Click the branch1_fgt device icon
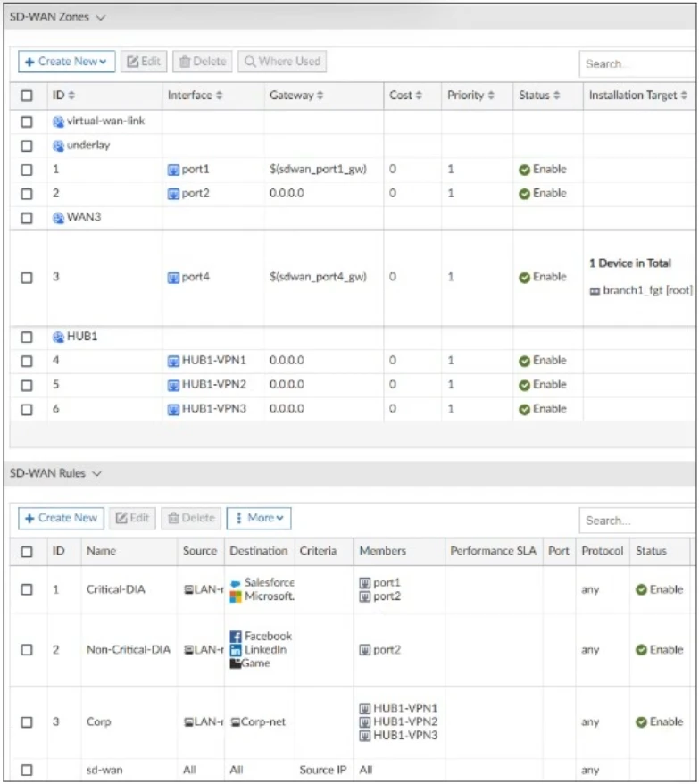Viewport: 699px width, 784px height. tap(595, 292)
